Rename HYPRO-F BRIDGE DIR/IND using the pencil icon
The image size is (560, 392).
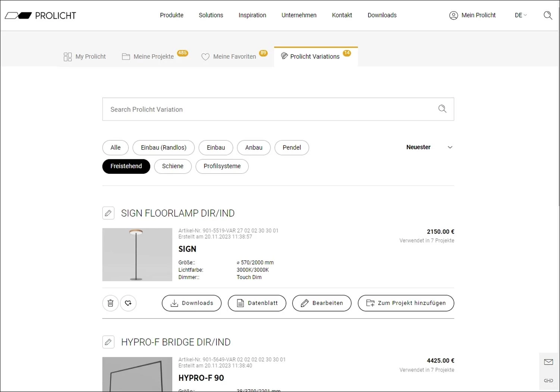pos(108,342)
